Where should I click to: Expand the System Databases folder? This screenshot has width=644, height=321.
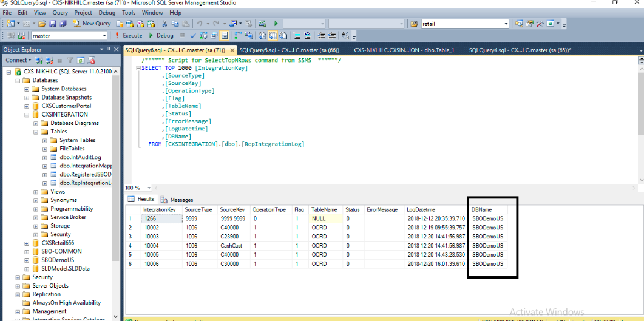tap(27, 89)
